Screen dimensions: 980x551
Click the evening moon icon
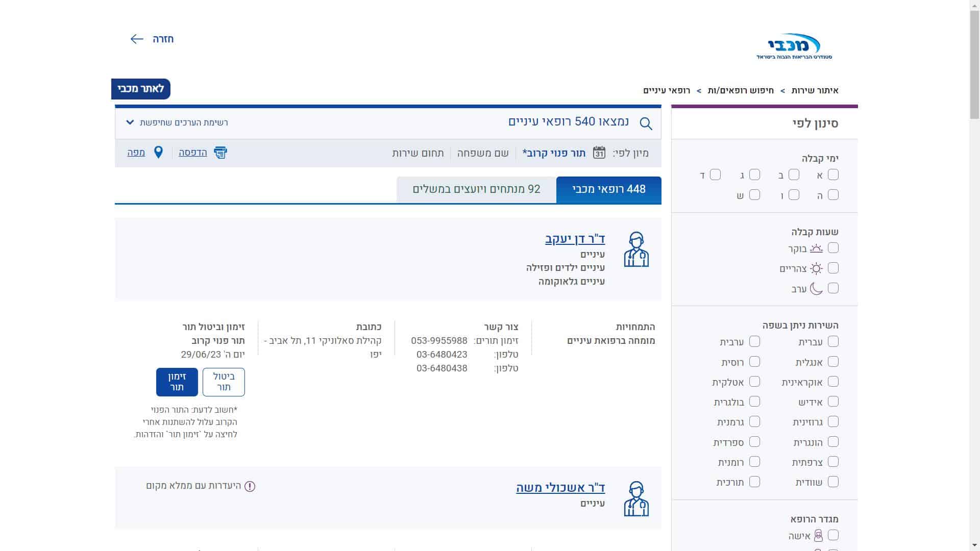click(x=816, y=289)
